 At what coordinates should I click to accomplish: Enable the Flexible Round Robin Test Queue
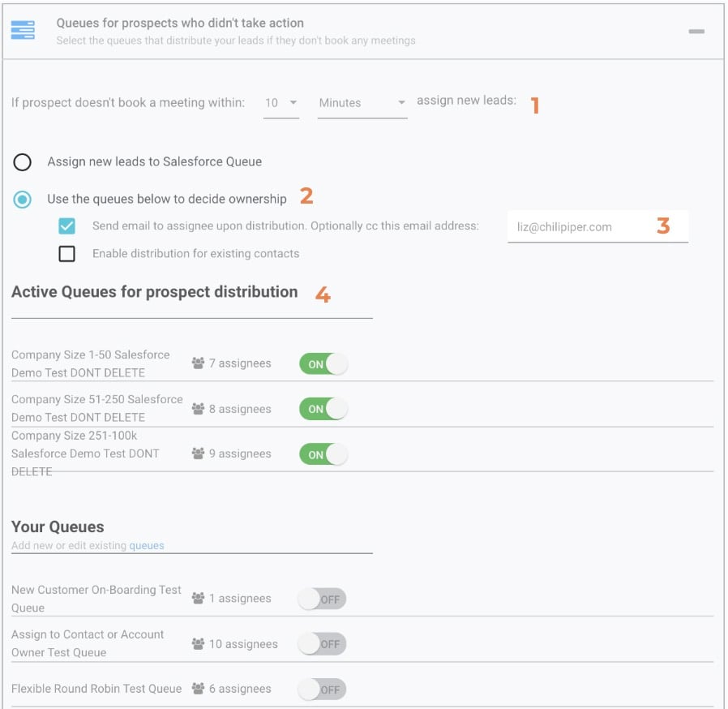[323, 688]
